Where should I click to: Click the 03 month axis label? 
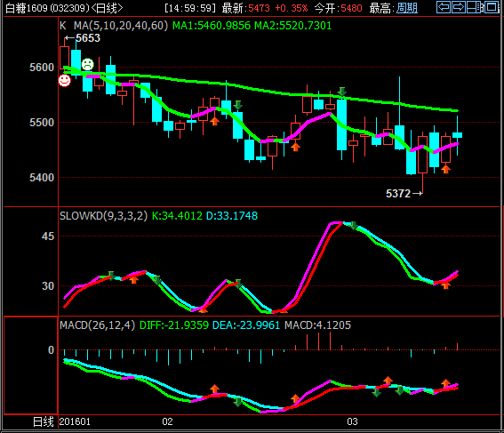point(352,421)
